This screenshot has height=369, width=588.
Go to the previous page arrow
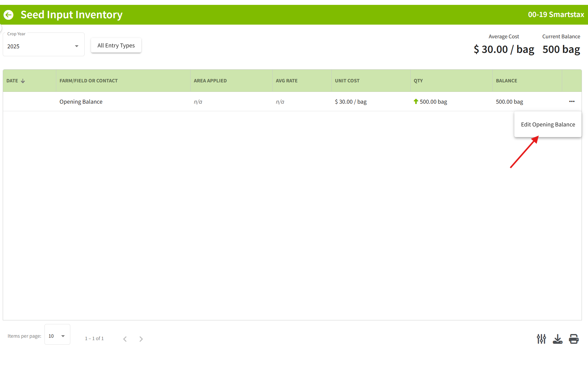coord(125,339)
